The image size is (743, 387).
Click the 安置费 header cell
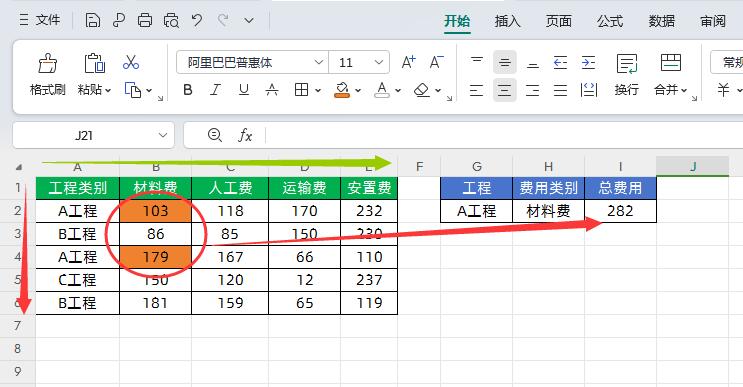[x=369, y=188]
